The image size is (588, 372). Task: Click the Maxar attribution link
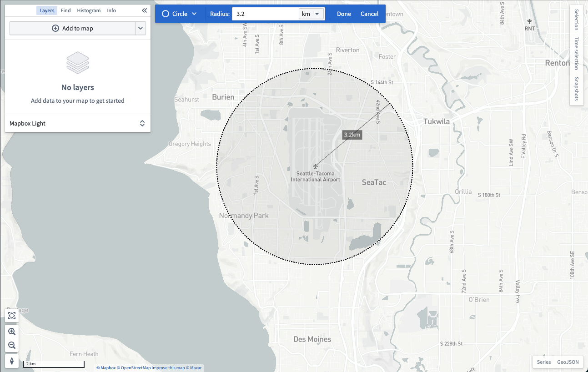pos(194,368)
